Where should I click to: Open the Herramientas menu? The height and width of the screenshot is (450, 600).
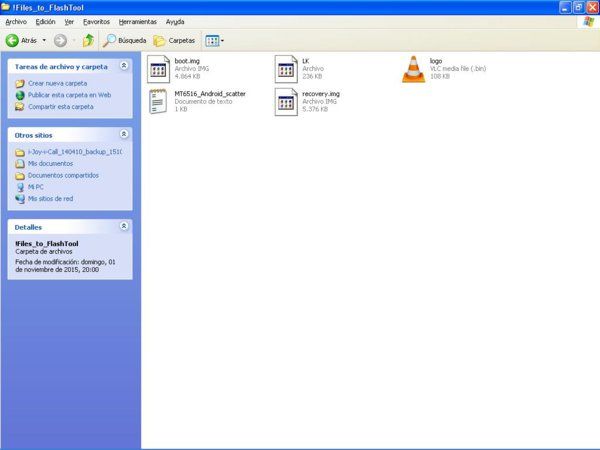pyautogui.click(x=138, y=22)
